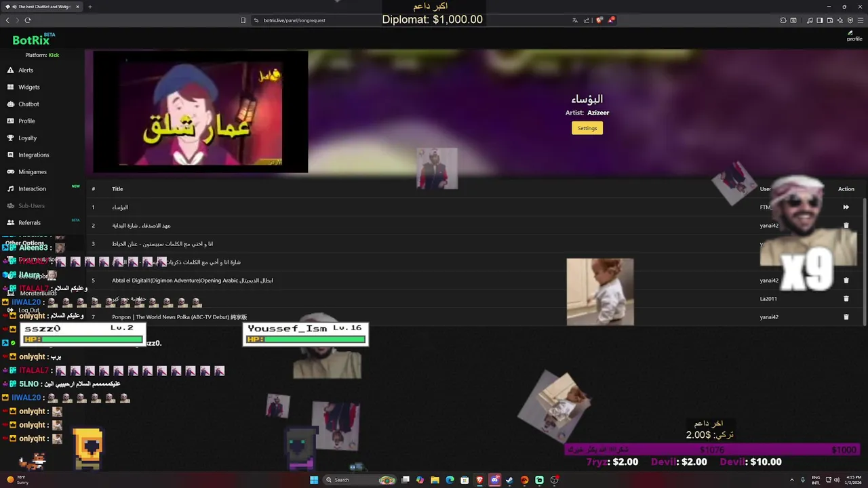868x488 pixels.
Task: Click the Title column header
Action: pyautogui.click(x=117, y=189)
